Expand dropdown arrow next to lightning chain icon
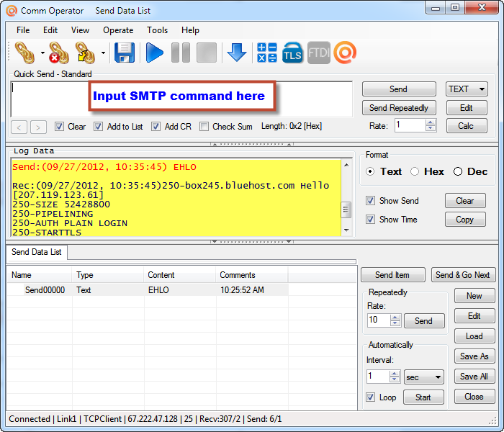The image size is (504, 432). coord(103,53)
